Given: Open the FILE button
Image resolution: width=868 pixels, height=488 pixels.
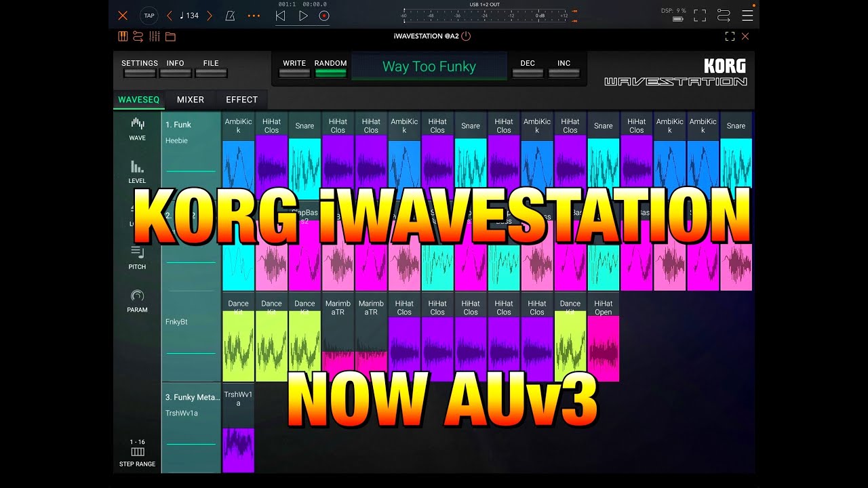Looking at the screenshot, I should click(x=211, y=68).
